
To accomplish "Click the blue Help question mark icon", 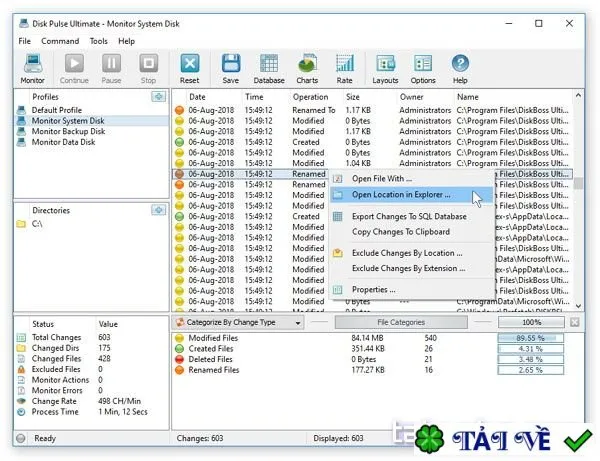I will point(460,64).
